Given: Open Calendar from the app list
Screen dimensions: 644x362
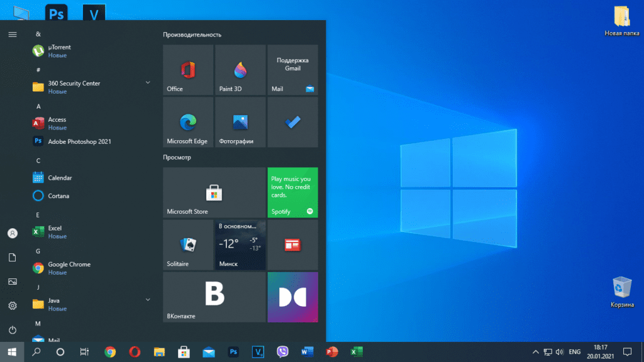Looking at the screenshot, I should coord(92,178).
